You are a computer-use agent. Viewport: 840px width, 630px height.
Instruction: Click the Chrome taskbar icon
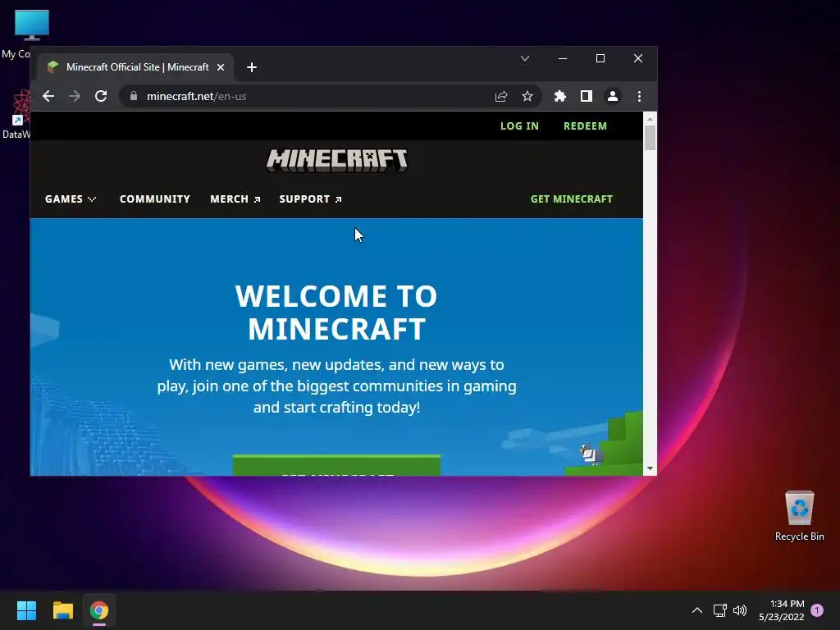[99, 610]
